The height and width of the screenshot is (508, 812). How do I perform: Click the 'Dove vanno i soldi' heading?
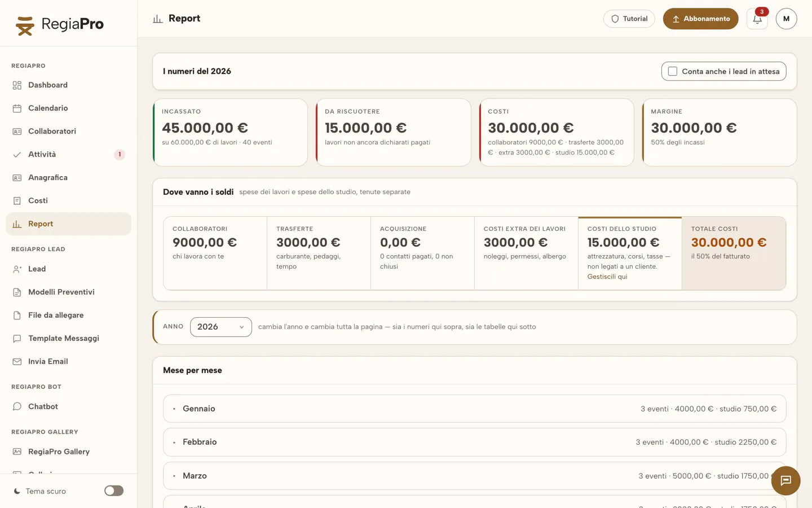point(198,192)
